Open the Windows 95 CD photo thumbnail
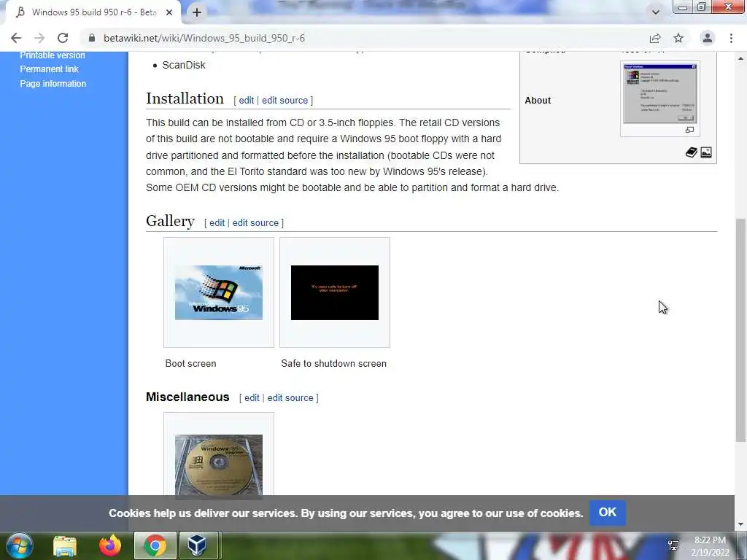This screenshot has width=747, height=560. click(219, 465)
